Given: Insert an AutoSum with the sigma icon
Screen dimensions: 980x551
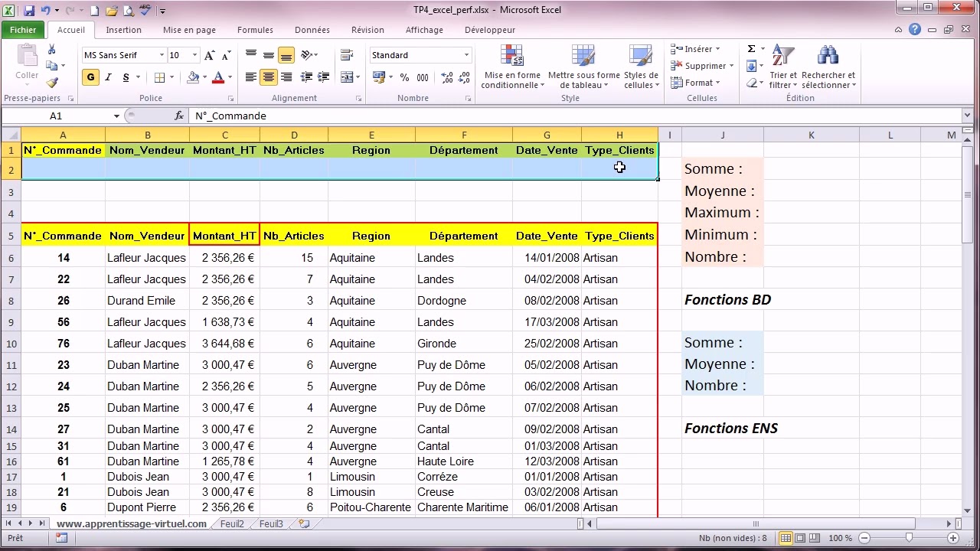Looking at the screenshot, I should coord(751,49).
